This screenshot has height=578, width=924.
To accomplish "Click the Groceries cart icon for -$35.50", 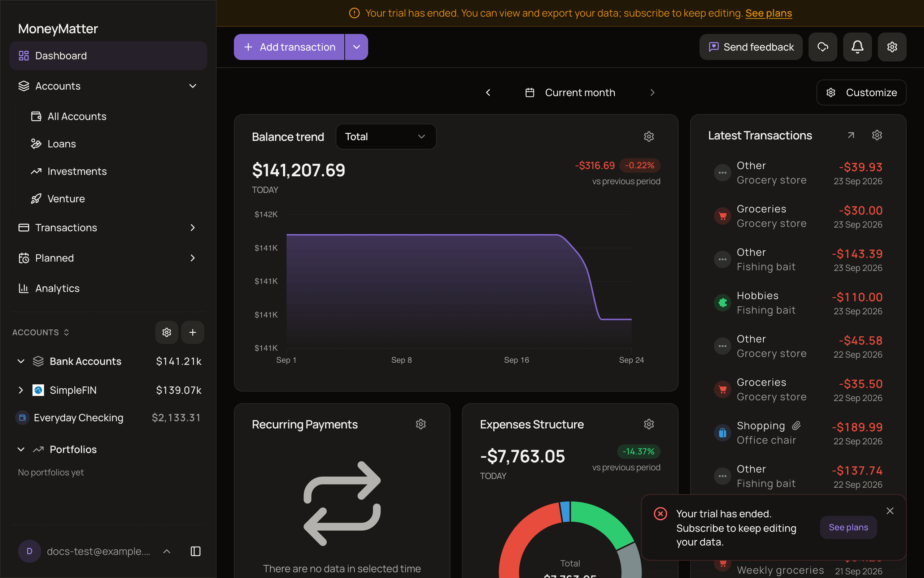I will tap(722, 389).
